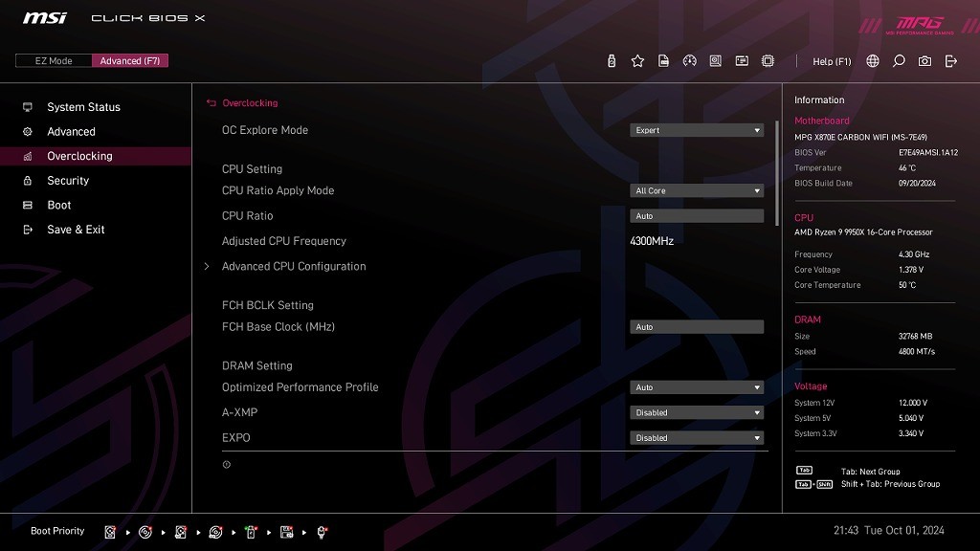Select Advanced (F7) mode
Screen dimensions: 980x551
(130, 61)
